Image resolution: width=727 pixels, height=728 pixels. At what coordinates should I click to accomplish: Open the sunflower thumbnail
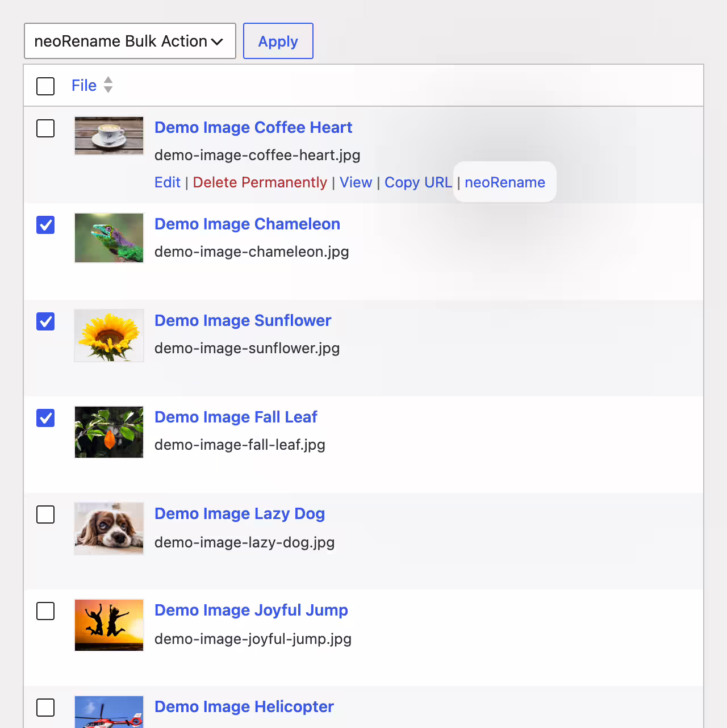(109, 336)
